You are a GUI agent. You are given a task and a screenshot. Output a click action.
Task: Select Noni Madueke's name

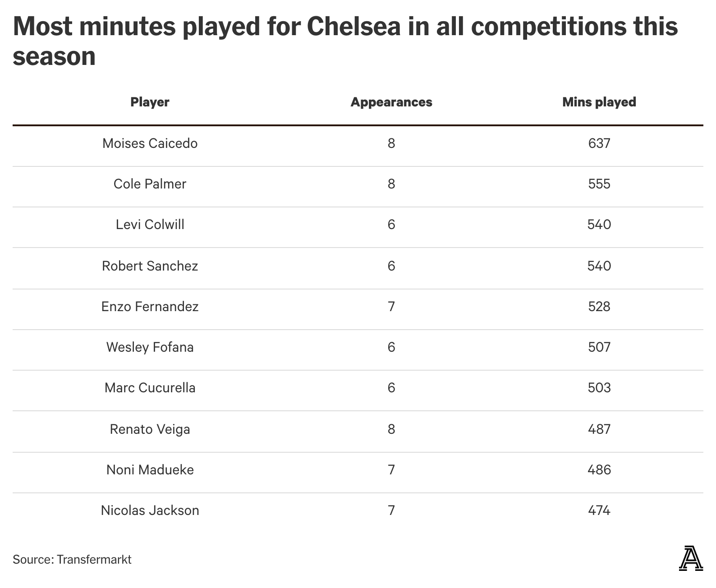[150, 470]
